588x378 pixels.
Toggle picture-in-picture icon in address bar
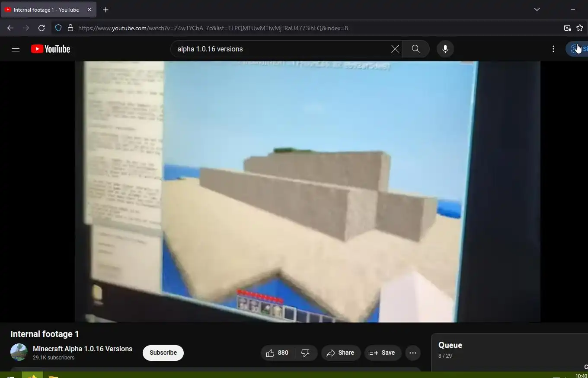pos(567,28)
